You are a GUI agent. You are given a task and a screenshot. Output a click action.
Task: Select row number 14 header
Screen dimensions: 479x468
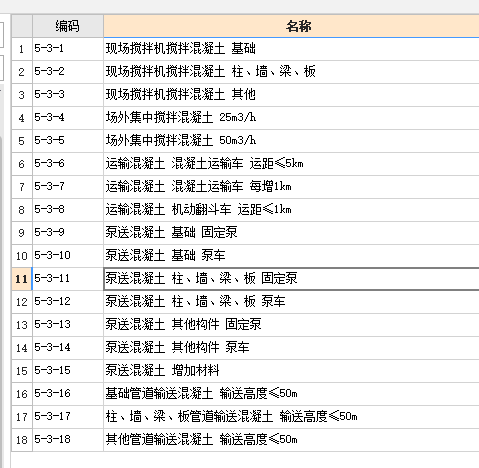pos(22,348)
